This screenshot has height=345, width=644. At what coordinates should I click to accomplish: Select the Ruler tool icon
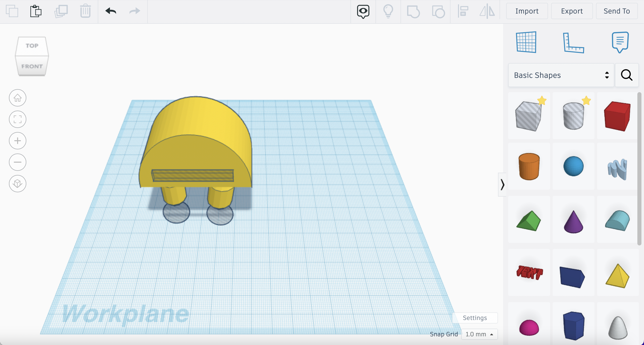pos(573,43)
